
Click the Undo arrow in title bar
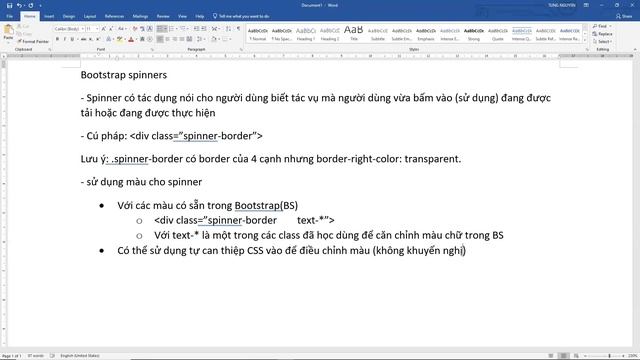pyautogui.click(x=19, y=5)
